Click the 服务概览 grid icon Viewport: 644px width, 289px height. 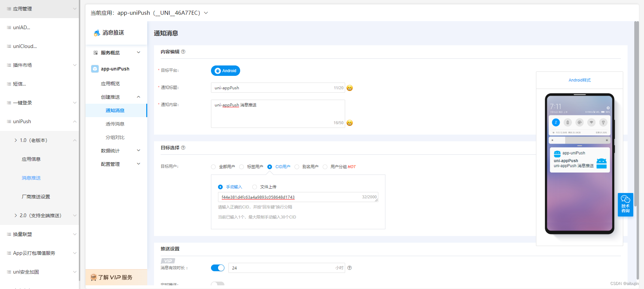click(96, 53)
